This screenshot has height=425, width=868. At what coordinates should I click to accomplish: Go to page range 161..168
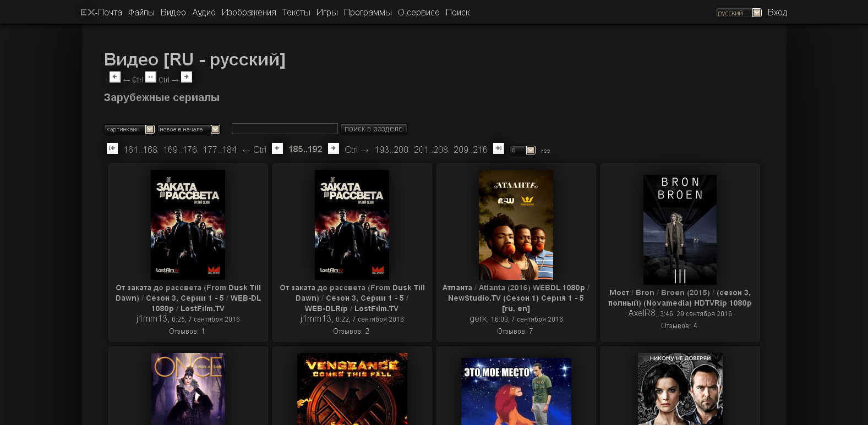click(x=140, y=150)
